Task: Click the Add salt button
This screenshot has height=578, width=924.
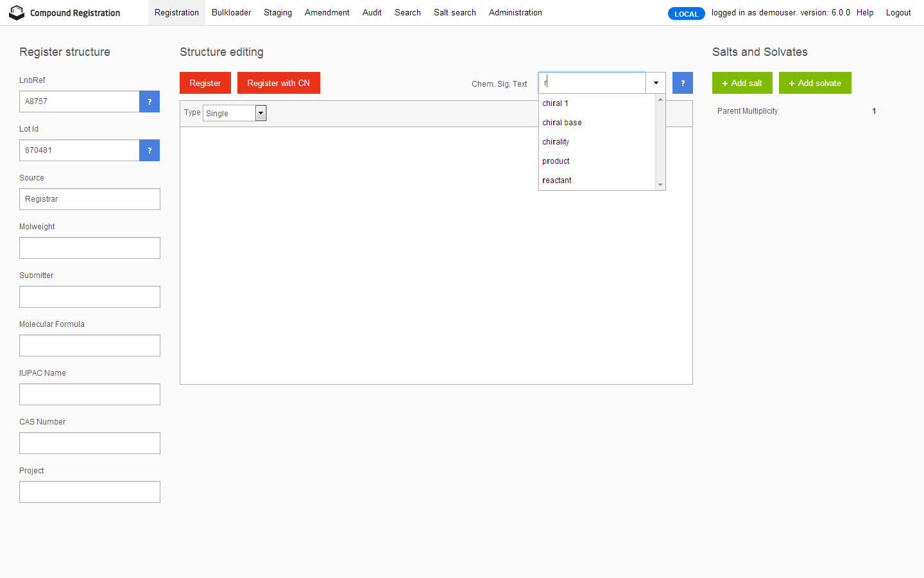Action: pyautogui.click(x=742, y=83)
